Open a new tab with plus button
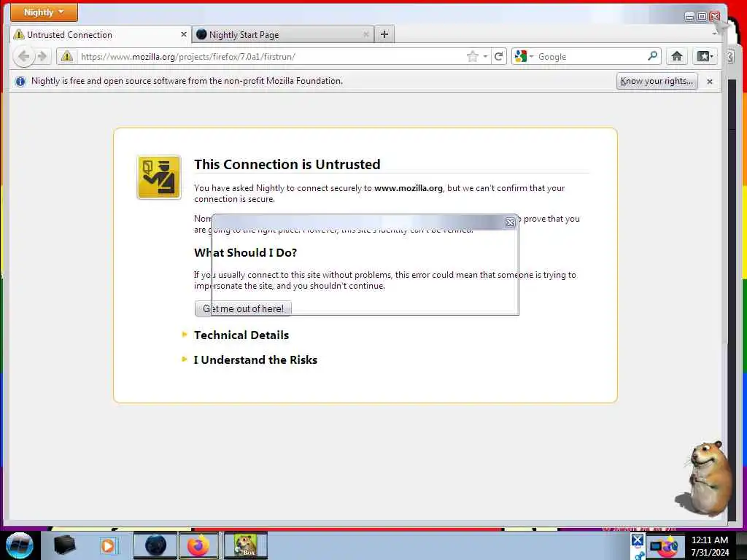 [384, 34]
